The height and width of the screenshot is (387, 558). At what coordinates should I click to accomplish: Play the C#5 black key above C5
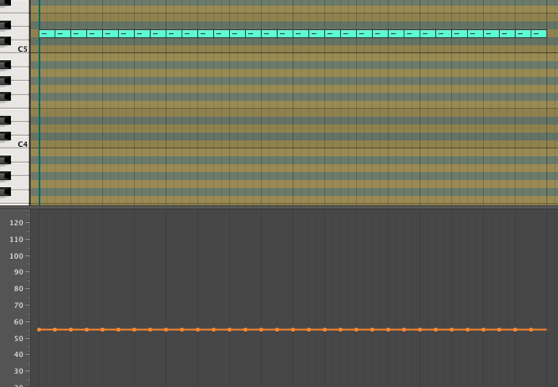(x=6, y=41)
